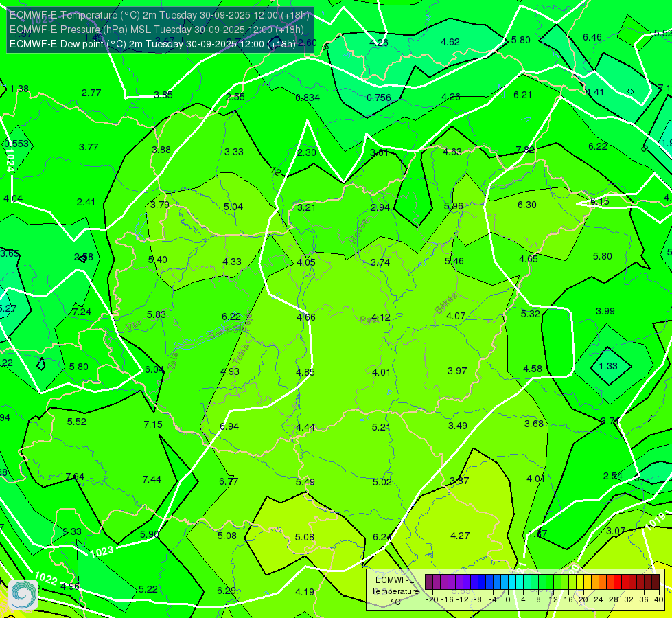Click the 3.99 dew point value

[x=605, y=311]
